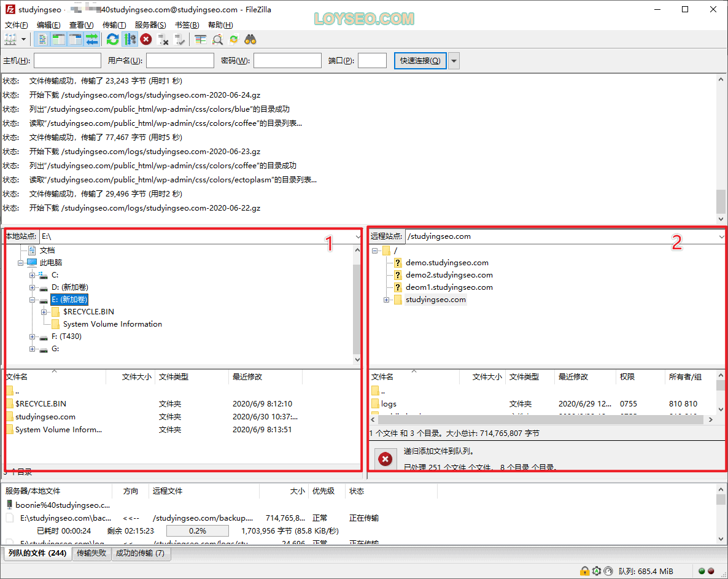The height and width of the screenshot is (579, 728).
Task: Open the quick connect history dropdown
Action: click(x=454, y=61)
